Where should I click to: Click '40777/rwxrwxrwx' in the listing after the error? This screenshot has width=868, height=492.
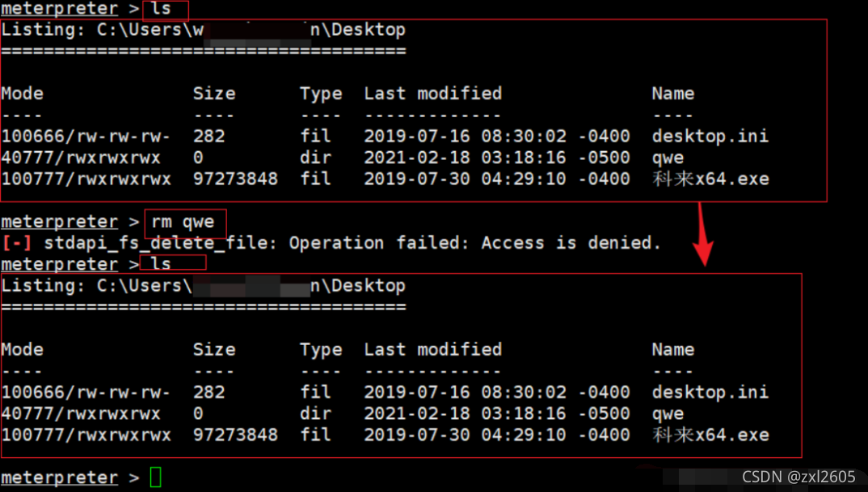(x=81, y=414)
